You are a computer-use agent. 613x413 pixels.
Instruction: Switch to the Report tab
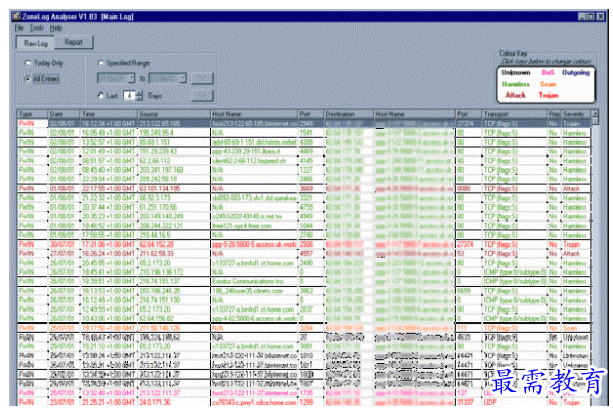pyautogui.click(x=73, y=42)
